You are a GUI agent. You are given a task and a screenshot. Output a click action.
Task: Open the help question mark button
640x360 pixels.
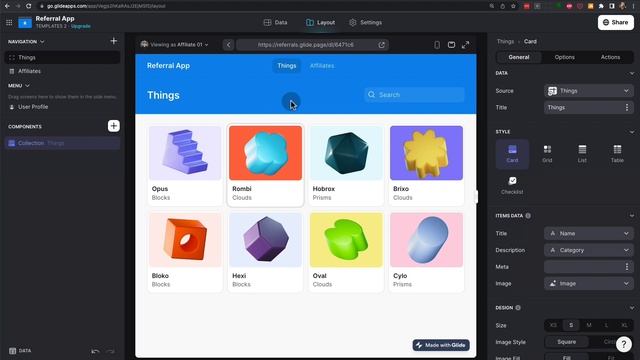coord(624,344)
